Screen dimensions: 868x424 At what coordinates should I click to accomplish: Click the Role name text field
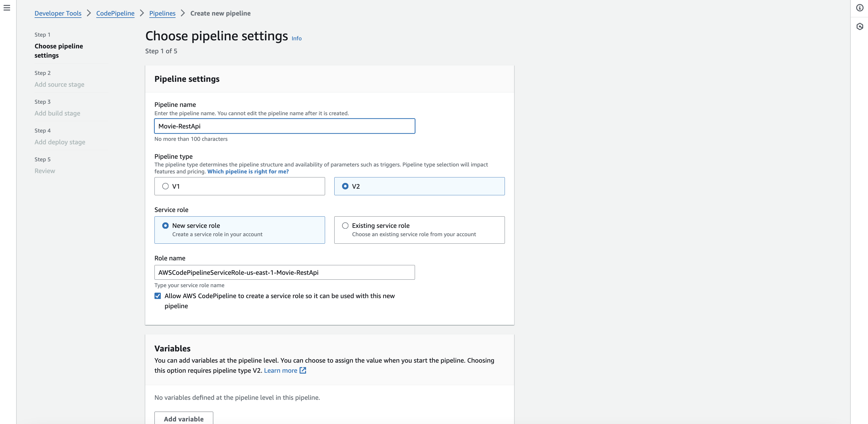tap(284, 272)
